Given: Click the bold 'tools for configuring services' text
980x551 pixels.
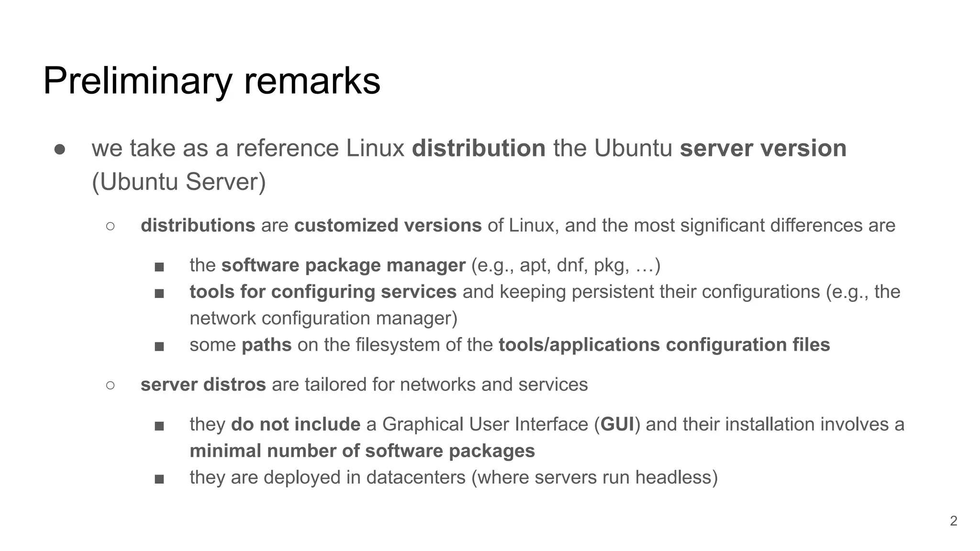Looking at the screenshot, I should pyautogui.click(x=323, y=292).
